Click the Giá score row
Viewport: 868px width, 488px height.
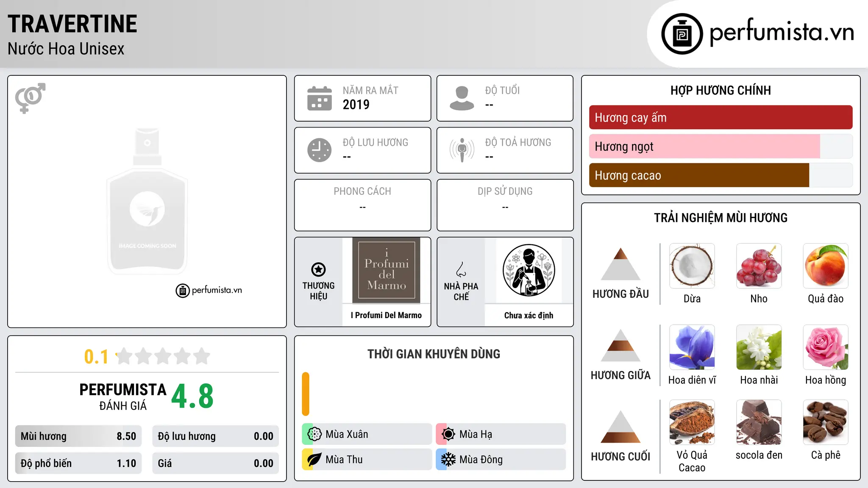point(215,463)
